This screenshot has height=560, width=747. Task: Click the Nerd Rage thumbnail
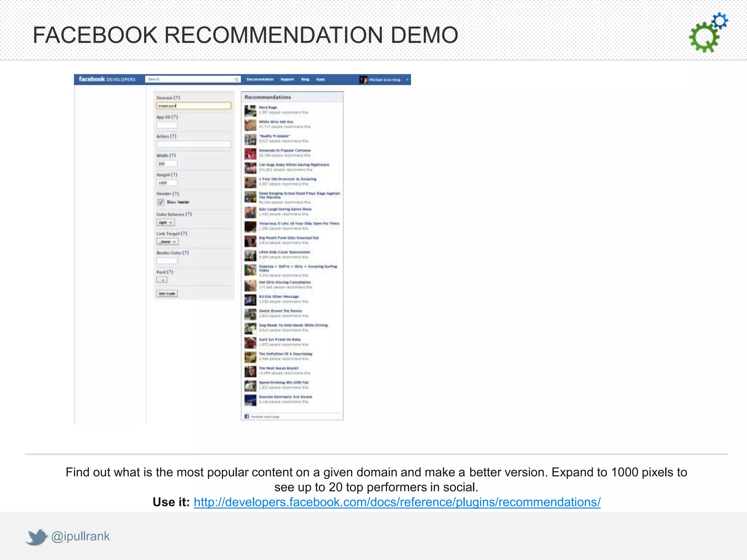tap(250, 111)
